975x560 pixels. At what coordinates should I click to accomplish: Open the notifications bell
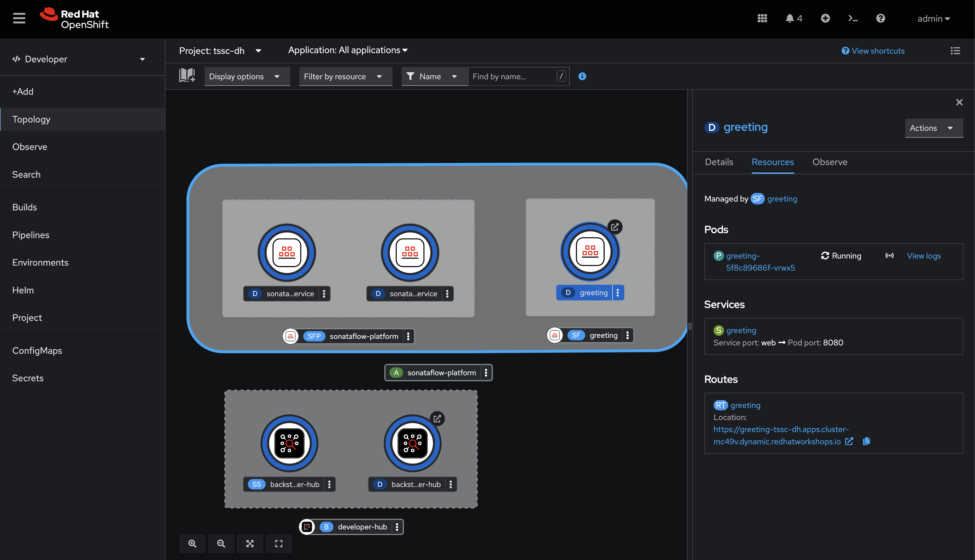[x=790, y=18]
